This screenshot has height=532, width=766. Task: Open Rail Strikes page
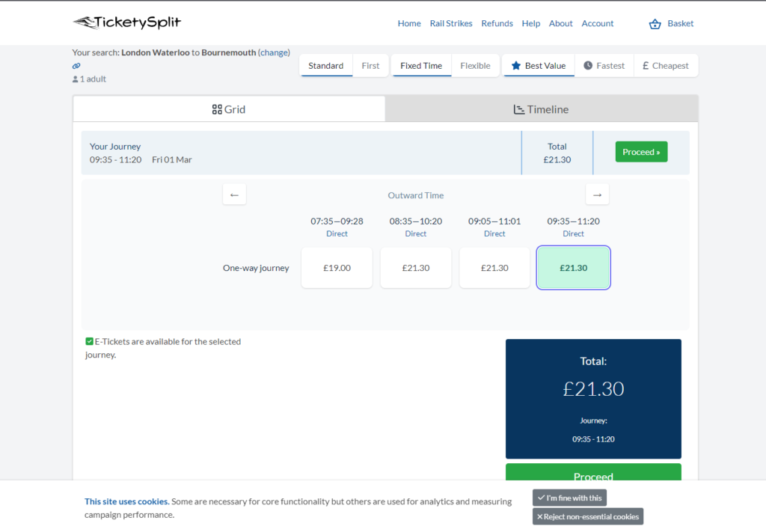click(x=451, y=23)
